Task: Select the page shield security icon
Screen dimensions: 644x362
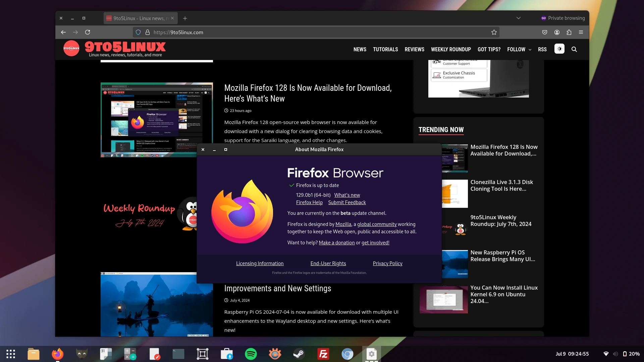Action: tap(138, 32)
